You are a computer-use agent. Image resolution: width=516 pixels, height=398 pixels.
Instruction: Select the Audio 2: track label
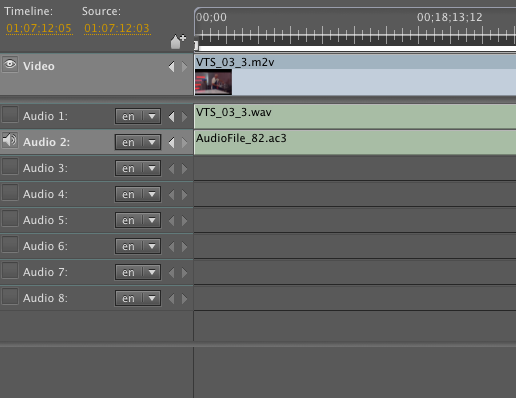[46, 142]
